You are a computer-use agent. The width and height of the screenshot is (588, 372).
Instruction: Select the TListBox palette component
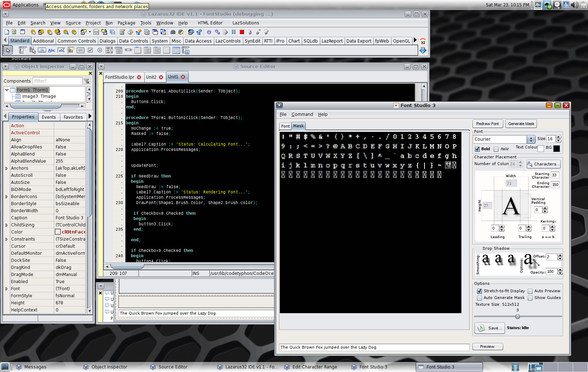click(x=109, y=50)
